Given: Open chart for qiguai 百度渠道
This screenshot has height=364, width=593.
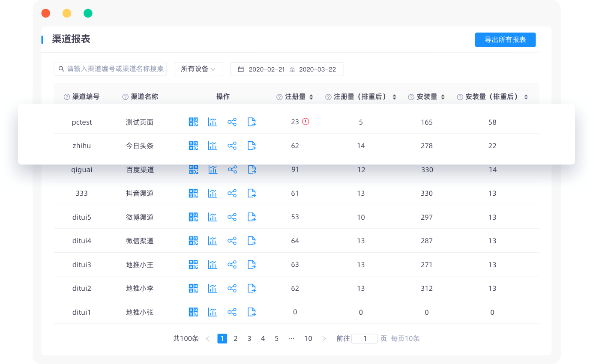Looking at the screenshot, I should [213, 170].
